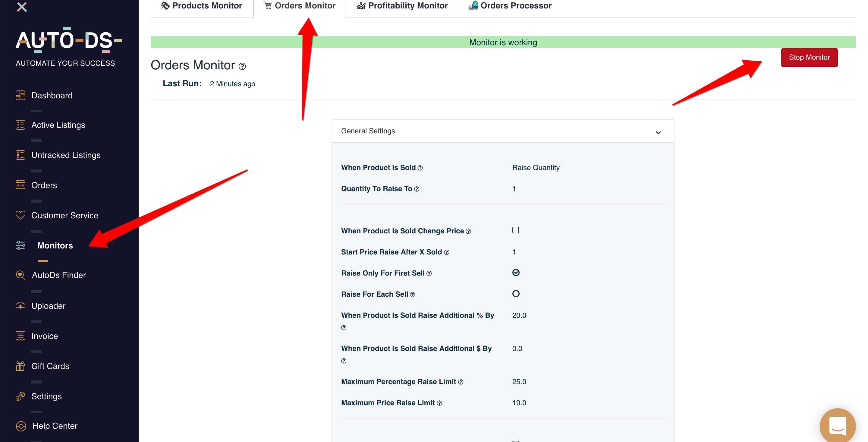The height and width of the screenshot is (442, 868).
Task: Click the Untracked Listings sidebar icon
Action: (x=20, y=155)
